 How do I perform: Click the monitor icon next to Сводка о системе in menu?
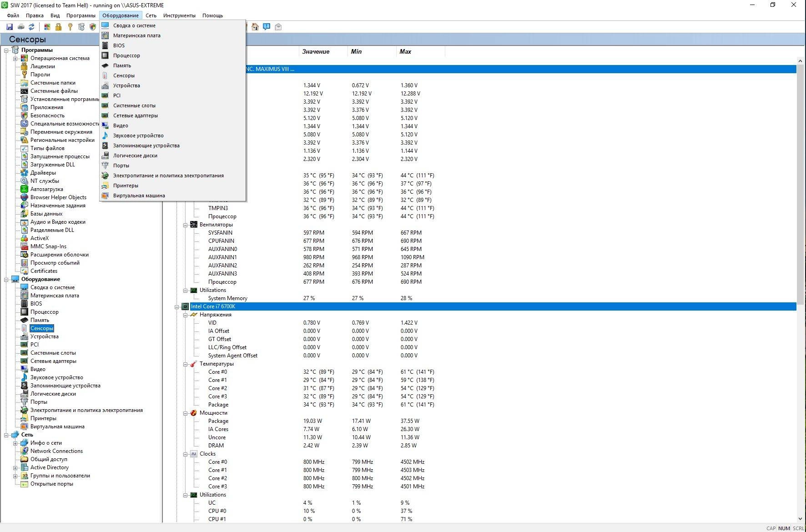pos(105,25)
